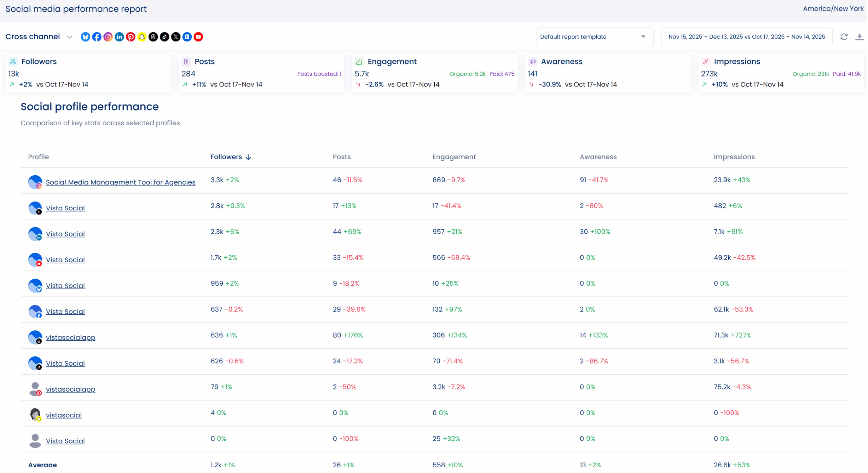Click the Awareness summary card

click(x=607, y=73)
